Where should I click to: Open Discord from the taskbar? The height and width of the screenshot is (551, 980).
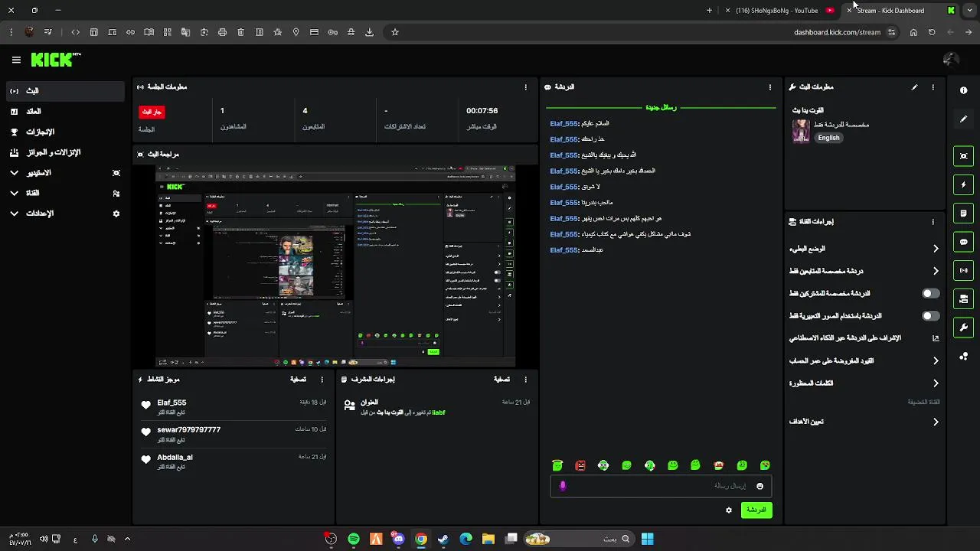pos(398,539)
